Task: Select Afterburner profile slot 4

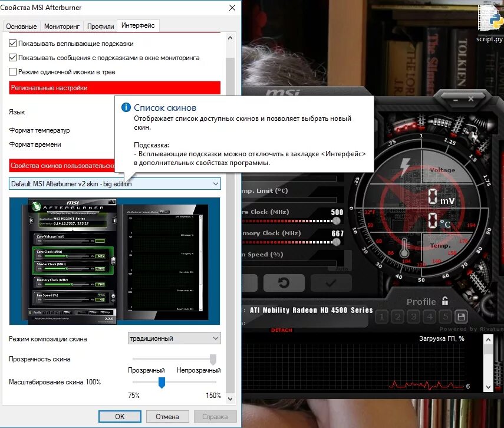Action: click(430, 317)
